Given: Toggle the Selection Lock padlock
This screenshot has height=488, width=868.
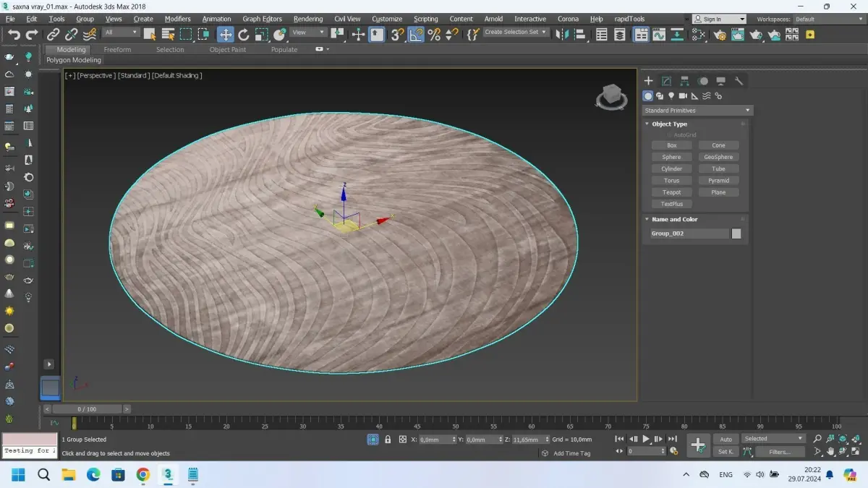Looking at the screenshot, I should click(x=388, y=439).
